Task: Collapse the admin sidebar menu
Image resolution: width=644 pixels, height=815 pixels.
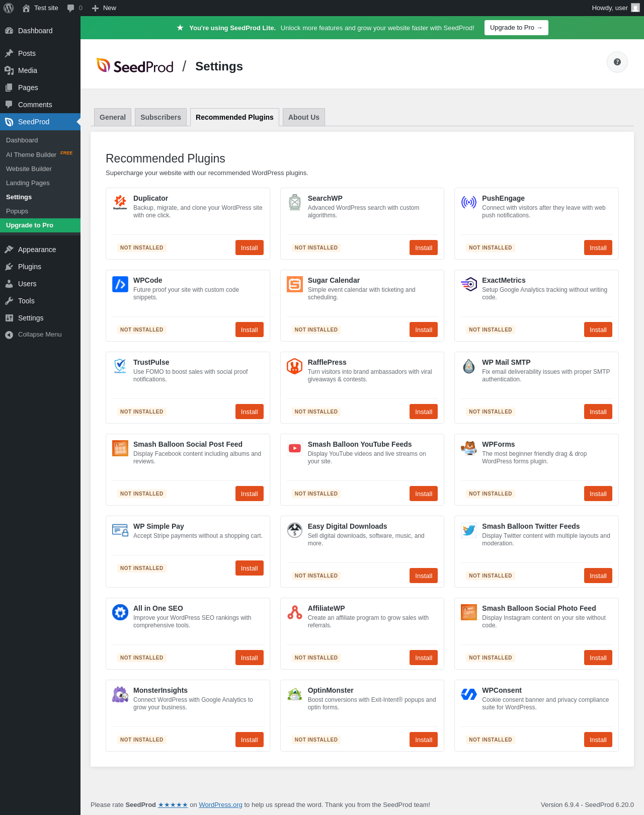Action: click(40, 335)
